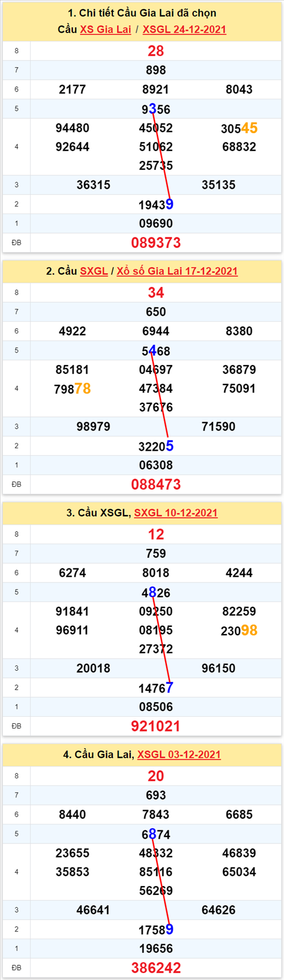Select number 30545 with highlighted 45
The width and height of the screenshot is (284, 980).
click(x=239, y=128)
